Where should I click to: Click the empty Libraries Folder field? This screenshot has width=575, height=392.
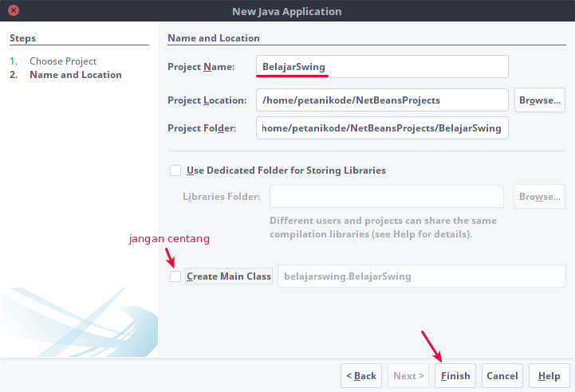click(386, 197)
